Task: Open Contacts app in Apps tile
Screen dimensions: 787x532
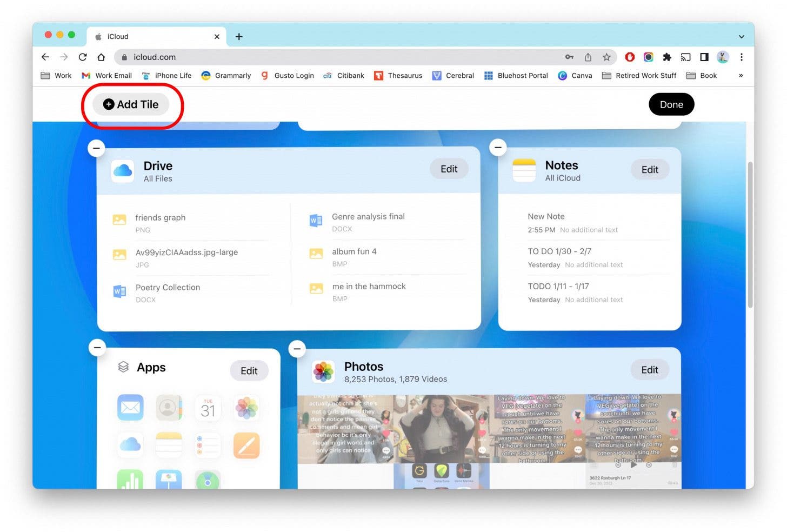Action: (x=169, y=408)
